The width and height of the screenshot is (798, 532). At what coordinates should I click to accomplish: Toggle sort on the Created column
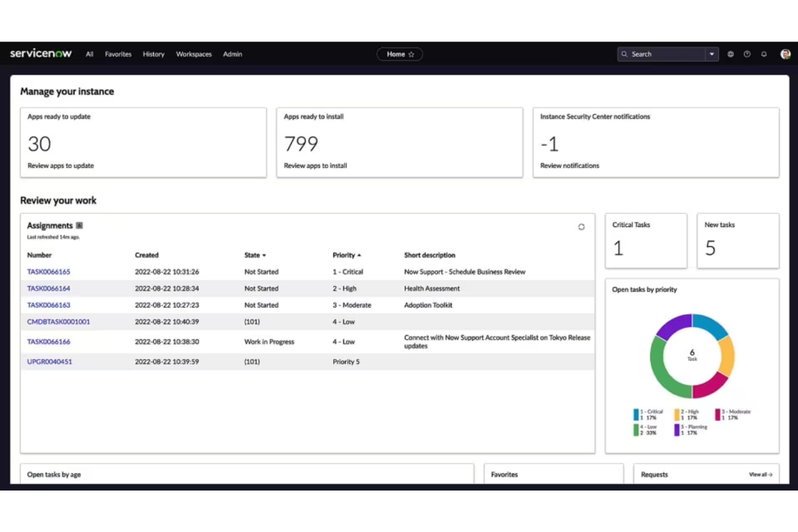pyautogui.click(x=146, y=255)
